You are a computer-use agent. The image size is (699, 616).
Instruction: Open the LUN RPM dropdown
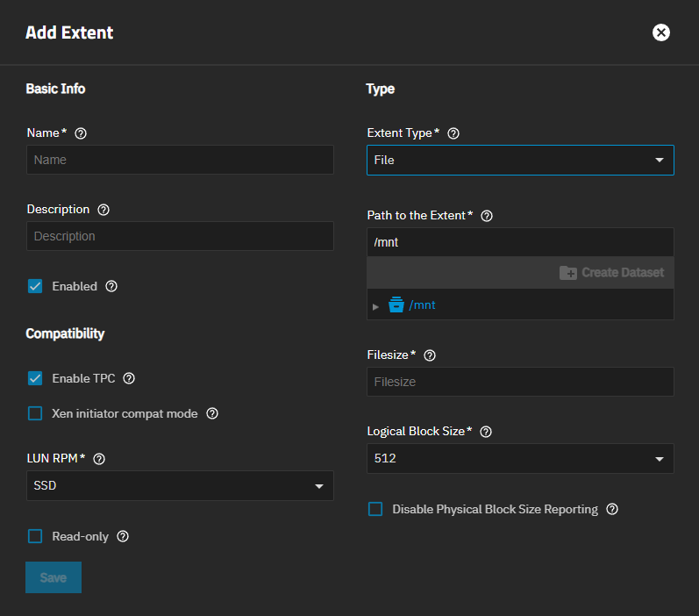tap(179, 486)
